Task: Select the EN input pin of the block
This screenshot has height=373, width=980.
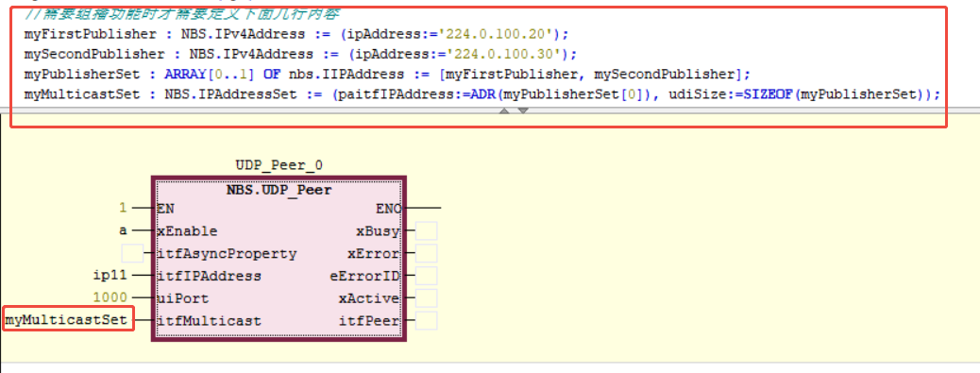Action: pos(166,208)
